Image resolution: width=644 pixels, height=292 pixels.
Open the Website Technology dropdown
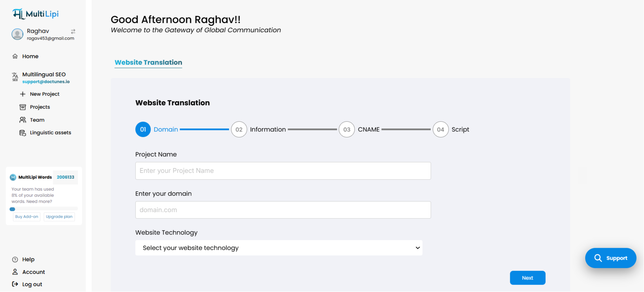click(279, 248)
